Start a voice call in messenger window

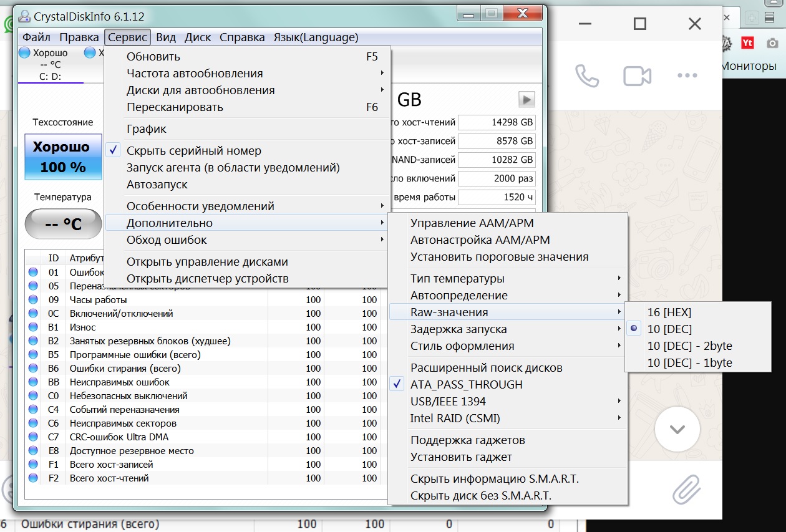[586, 76]
